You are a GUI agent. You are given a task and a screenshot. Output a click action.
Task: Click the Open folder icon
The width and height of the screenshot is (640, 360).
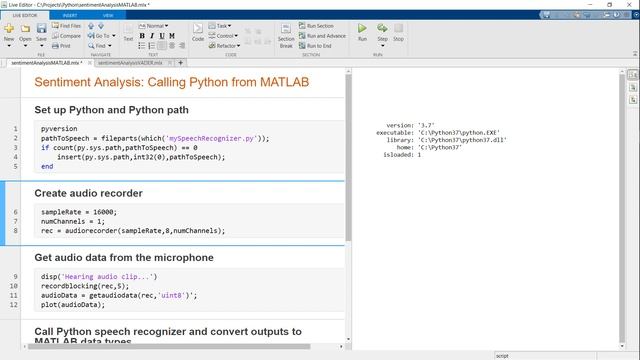click(25, 29)
